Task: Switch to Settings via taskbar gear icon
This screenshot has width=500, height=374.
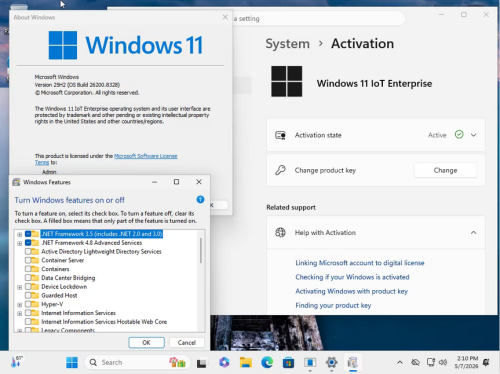Action: click(x=331, y=362)
